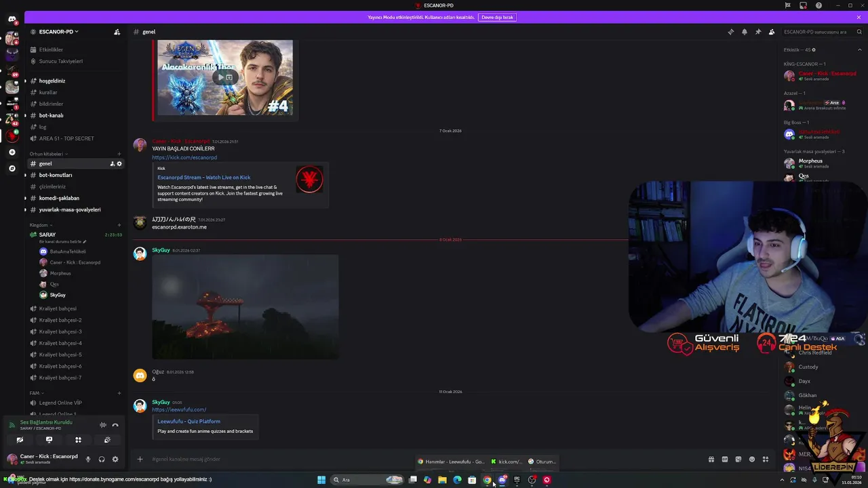868x488 pixels.
Task: Open pinned messages pin icon
Action: coord(757,32)
